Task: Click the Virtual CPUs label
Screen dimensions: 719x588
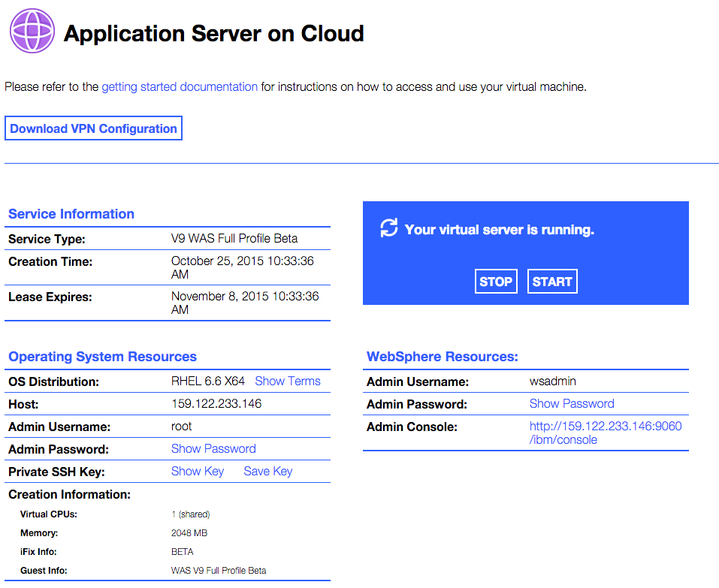Action: click(x=49, y=514)
